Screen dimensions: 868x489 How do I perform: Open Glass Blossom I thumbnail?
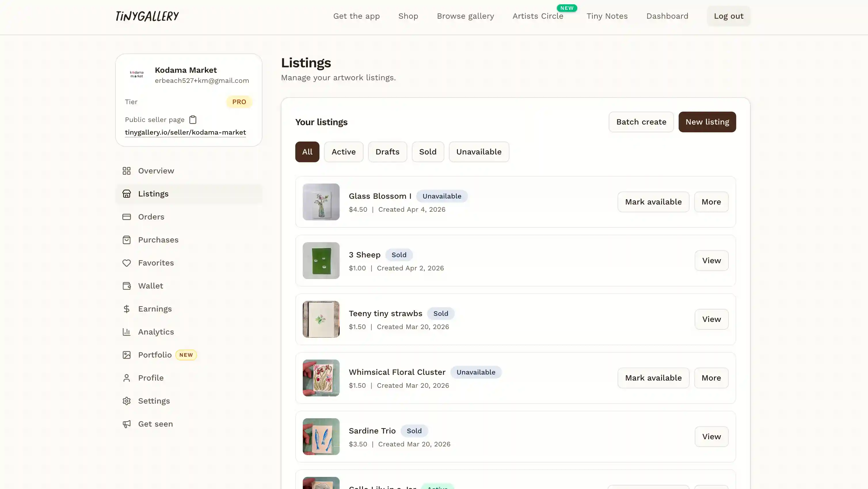(x=321, y=202)
